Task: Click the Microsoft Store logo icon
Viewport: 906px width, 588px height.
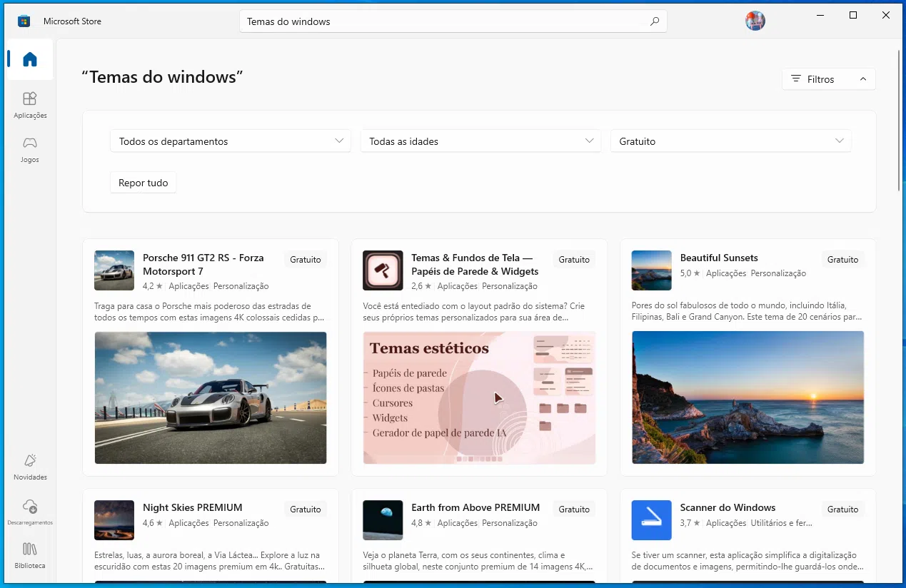Action: coord(24,21)
